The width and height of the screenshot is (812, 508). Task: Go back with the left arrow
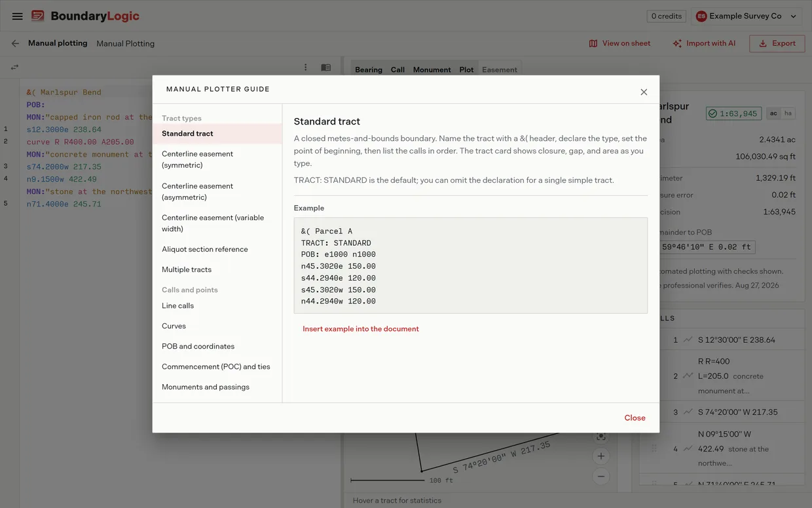click(x=15, y=43)
